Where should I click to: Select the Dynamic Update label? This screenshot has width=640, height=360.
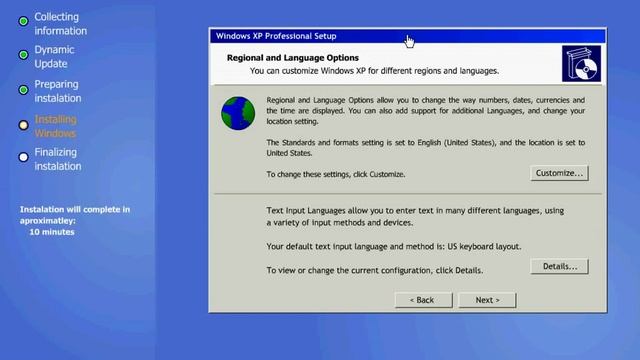54,57
